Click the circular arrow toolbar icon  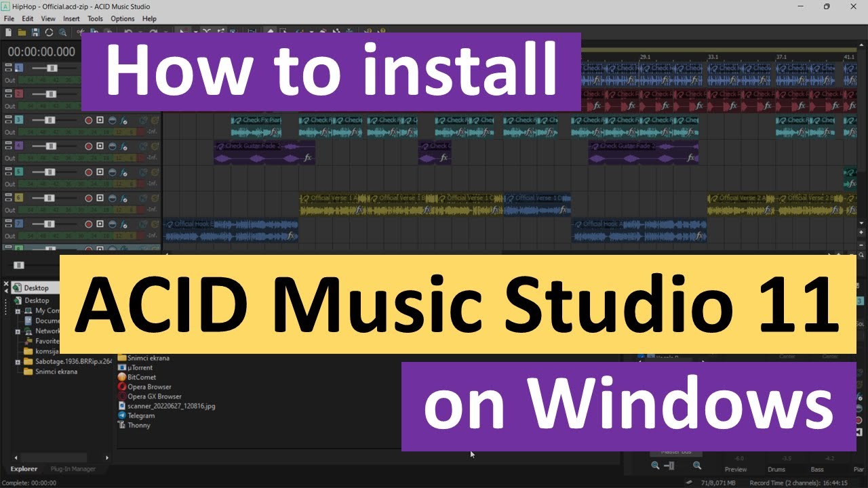point(49,32)
